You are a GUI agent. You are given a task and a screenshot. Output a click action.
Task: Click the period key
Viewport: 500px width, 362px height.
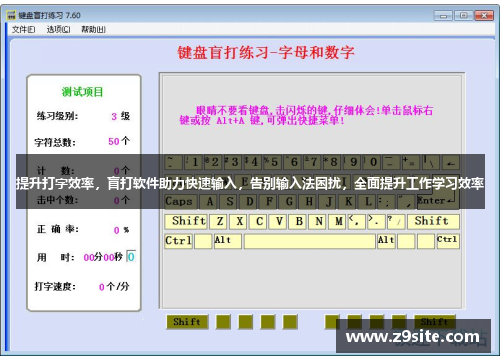[x=376, y=221]
